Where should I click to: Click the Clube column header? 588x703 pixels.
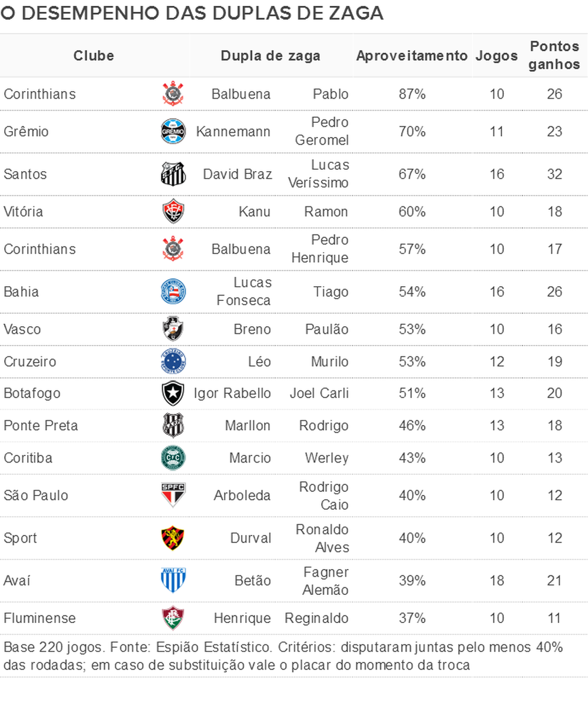(93, 56)
